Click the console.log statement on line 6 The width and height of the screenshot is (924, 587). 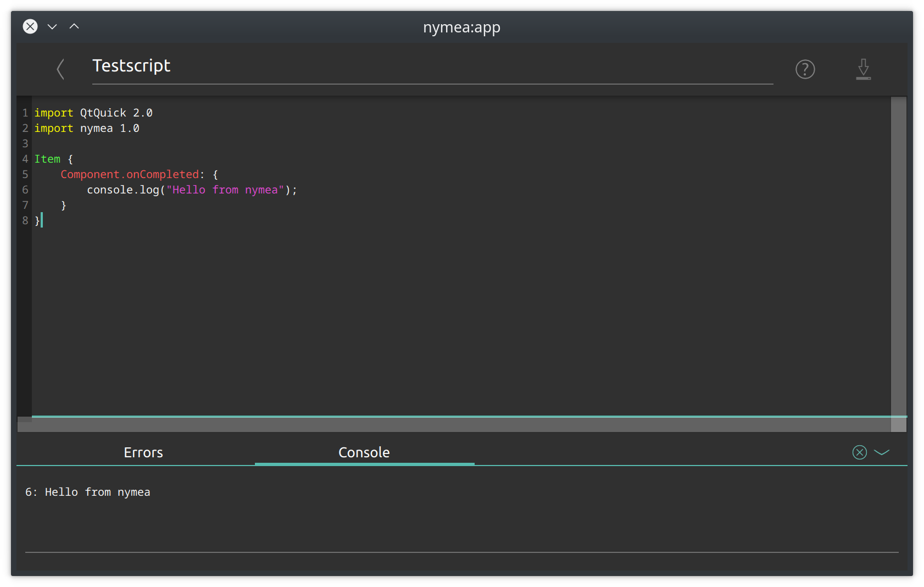pos(192,190)
